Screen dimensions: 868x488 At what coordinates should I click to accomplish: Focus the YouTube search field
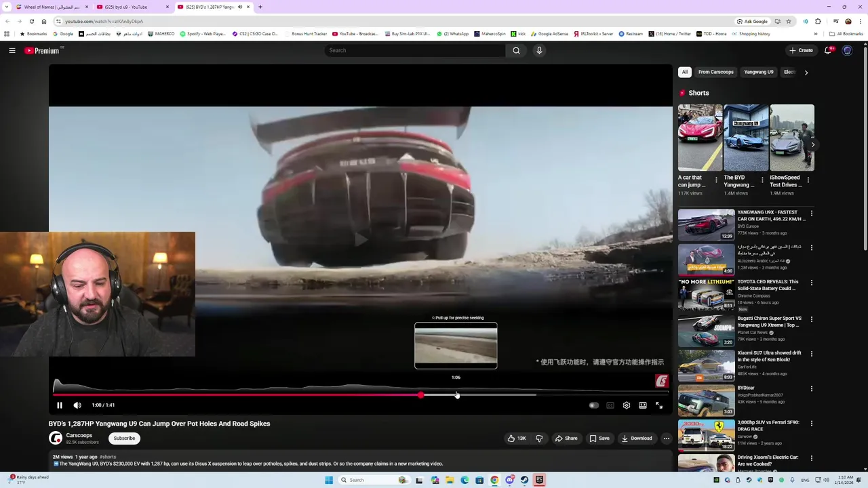[415, 50]
